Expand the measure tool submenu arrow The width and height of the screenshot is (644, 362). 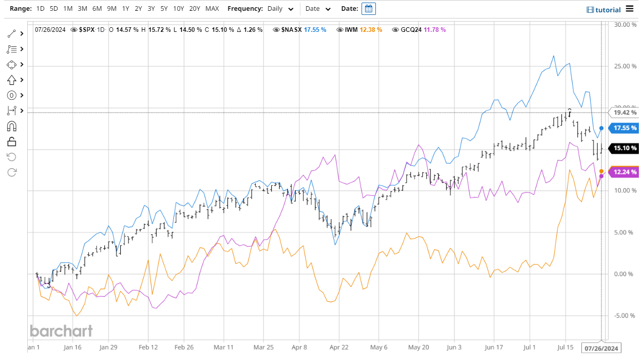(x=22, y=111)
